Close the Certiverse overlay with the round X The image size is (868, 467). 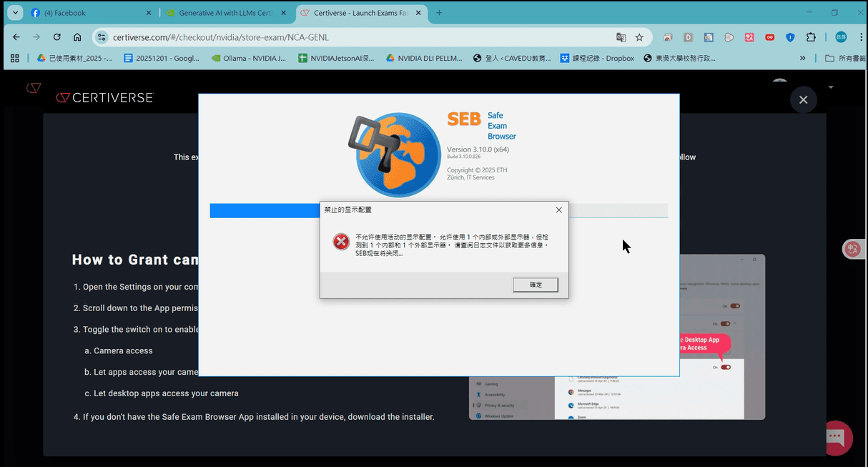[803, 99]
